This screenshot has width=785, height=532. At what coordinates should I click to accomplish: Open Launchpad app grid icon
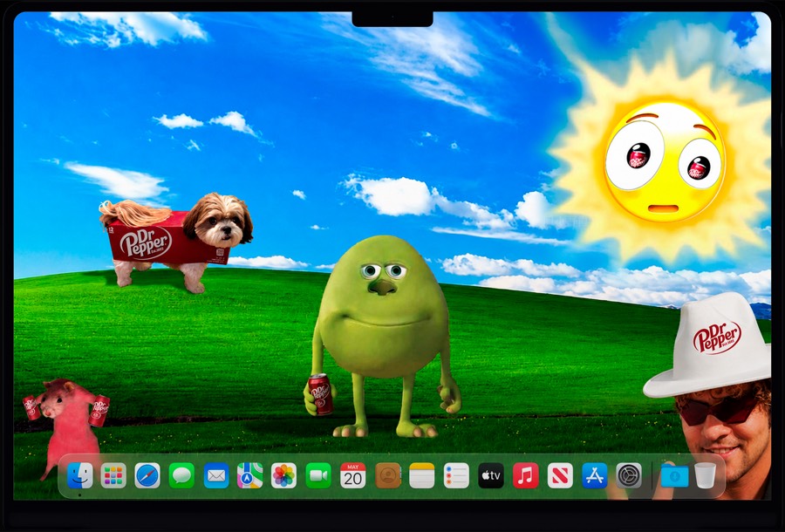[113, 475]
